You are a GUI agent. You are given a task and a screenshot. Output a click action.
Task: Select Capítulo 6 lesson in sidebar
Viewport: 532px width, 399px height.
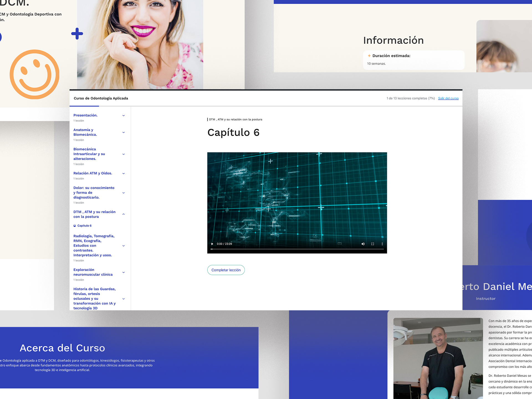tap(84, 226)
